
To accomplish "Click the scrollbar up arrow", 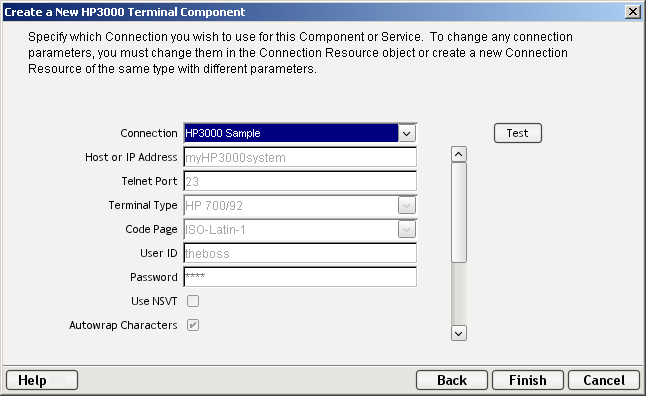I will [459, 154].
